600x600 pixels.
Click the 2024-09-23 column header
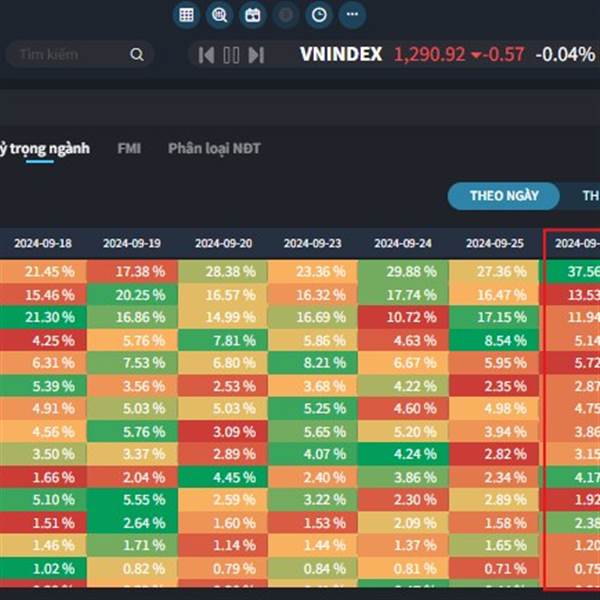313,243
